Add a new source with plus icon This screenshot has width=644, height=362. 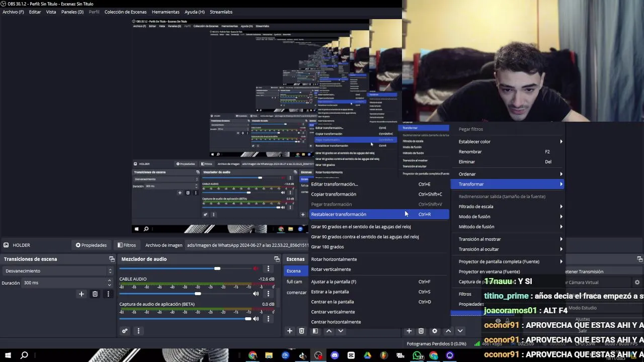[409, 331]
